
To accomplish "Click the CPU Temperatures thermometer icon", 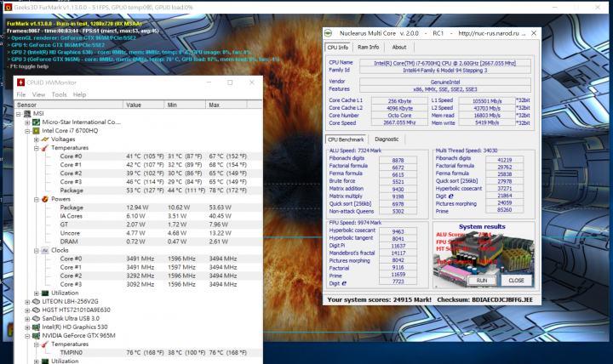I will pyautogui.click(x=45, y=148).
